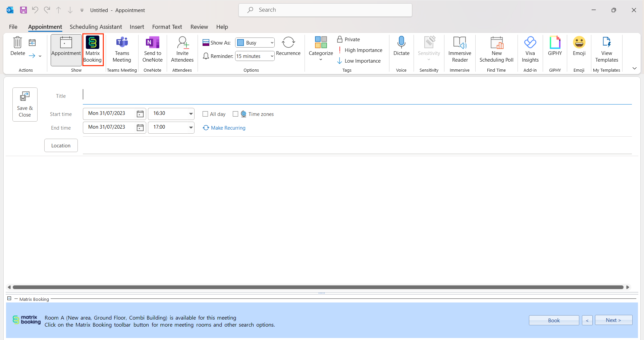Click the Make Recurring link
The height and width of the screenshot is (340, 644).
[228, 128]
